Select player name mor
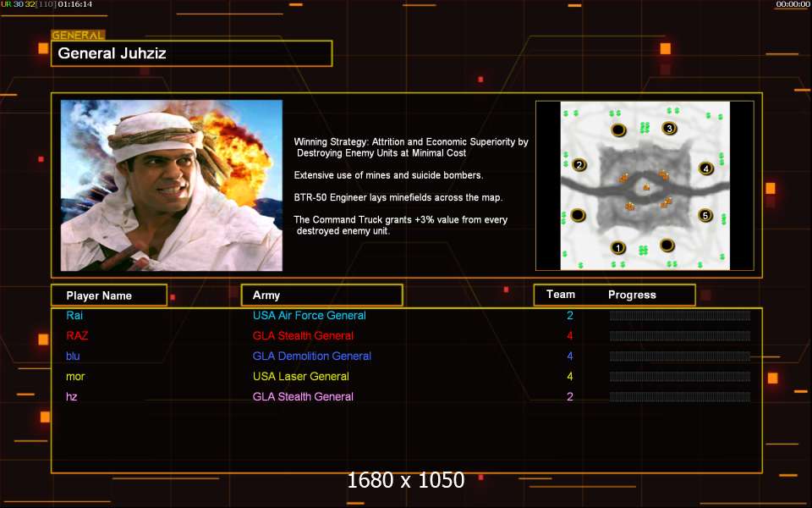This screenshot has height=508, width=812. click(x=75, y=376)
